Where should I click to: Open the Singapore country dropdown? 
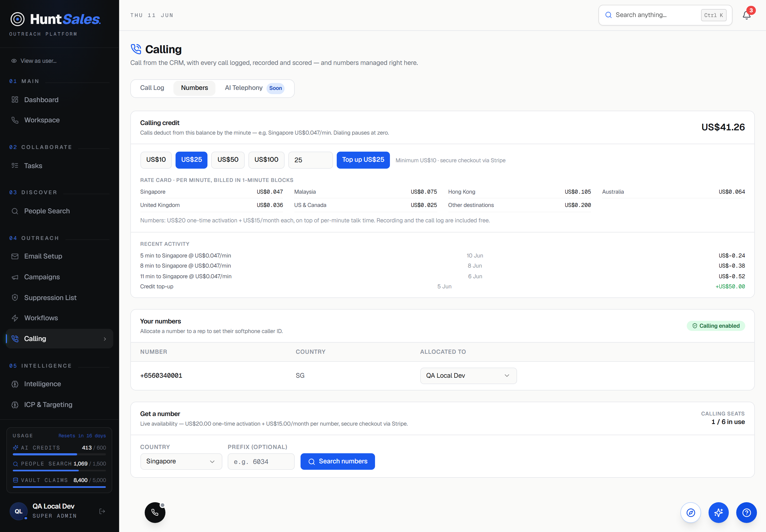[181, 461]
